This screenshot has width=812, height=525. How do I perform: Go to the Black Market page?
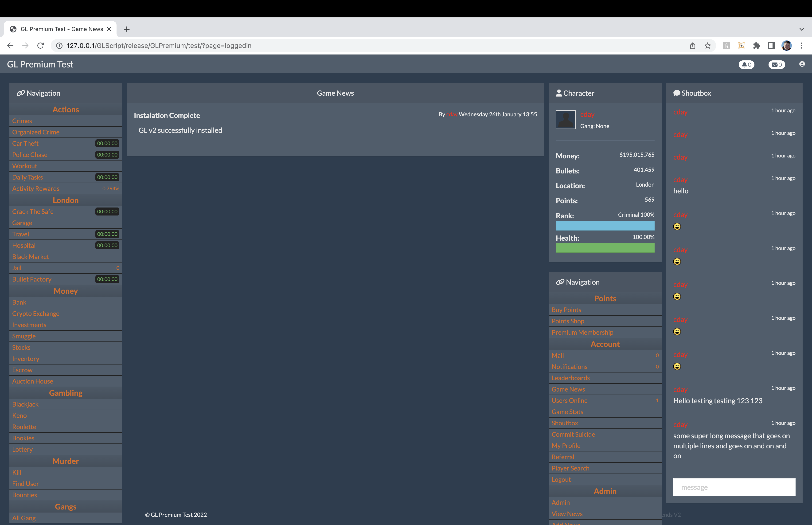(31, 256)
